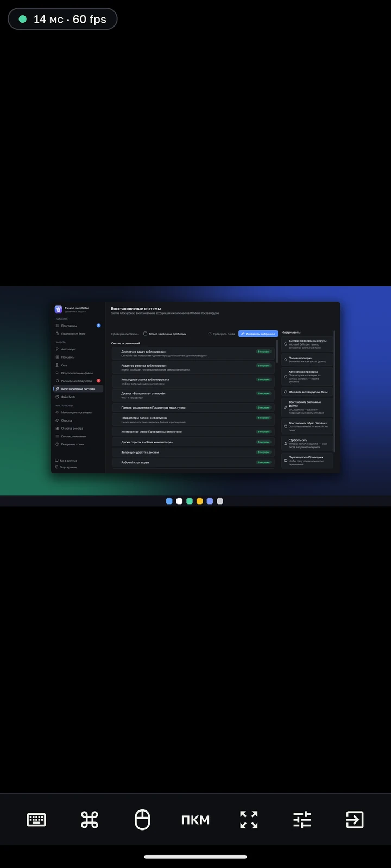Open the on-screen keyboard from bottom toolbar
Viewport: 391px width, 868px height.
pos(36,820)
